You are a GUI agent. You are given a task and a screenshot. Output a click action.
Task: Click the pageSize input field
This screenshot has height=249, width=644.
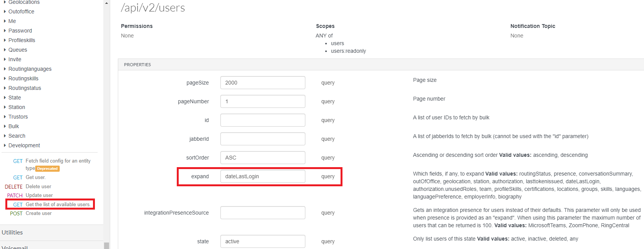tap(262, 83)
